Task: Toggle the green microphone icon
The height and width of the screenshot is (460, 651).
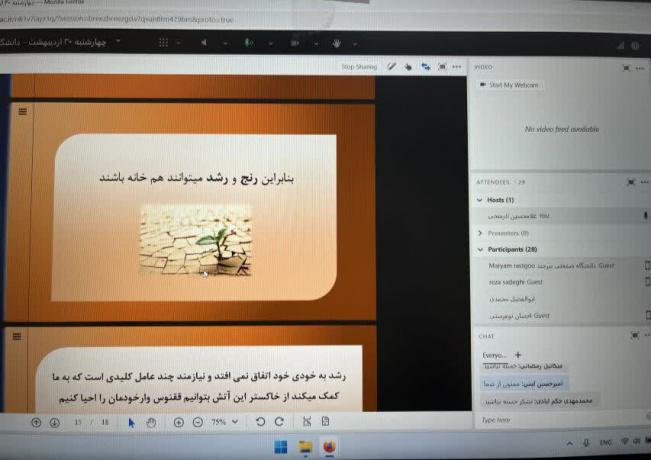Action: [248, 43]
